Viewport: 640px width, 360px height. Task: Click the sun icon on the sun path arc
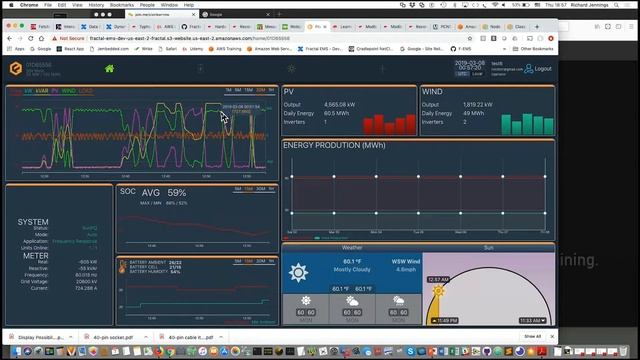click(438, 291)
